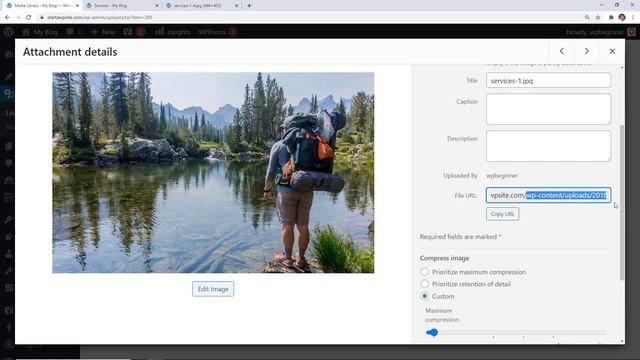Open Chrome profile avatar
The height and width of the screenshot is (360, 640).
click(622, 18)
